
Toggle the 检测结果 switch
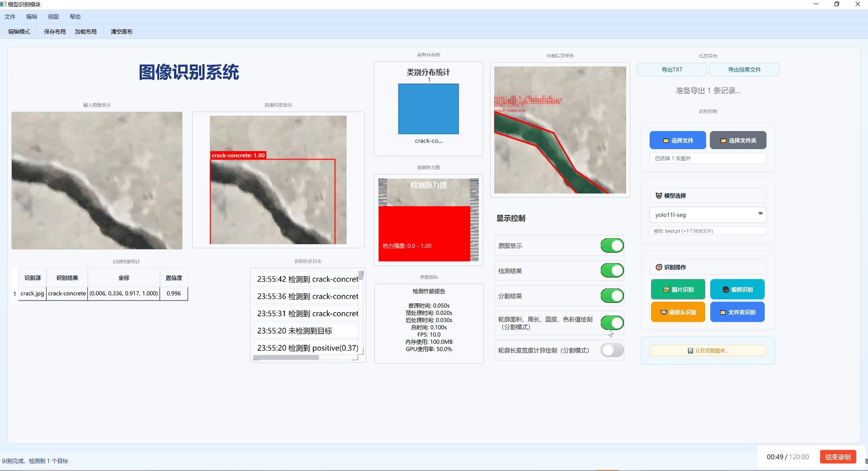point(612,271)
